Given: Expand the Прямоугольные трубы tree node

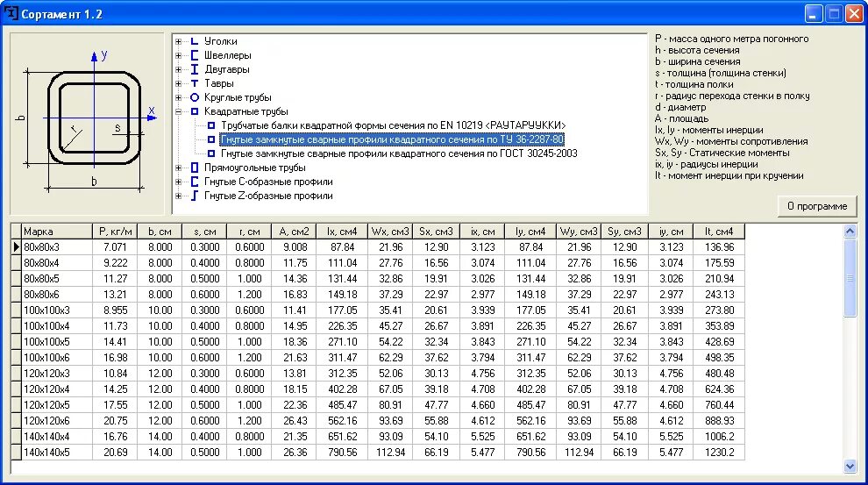Looking at the screenshot, I should click(x=178, y=168).
